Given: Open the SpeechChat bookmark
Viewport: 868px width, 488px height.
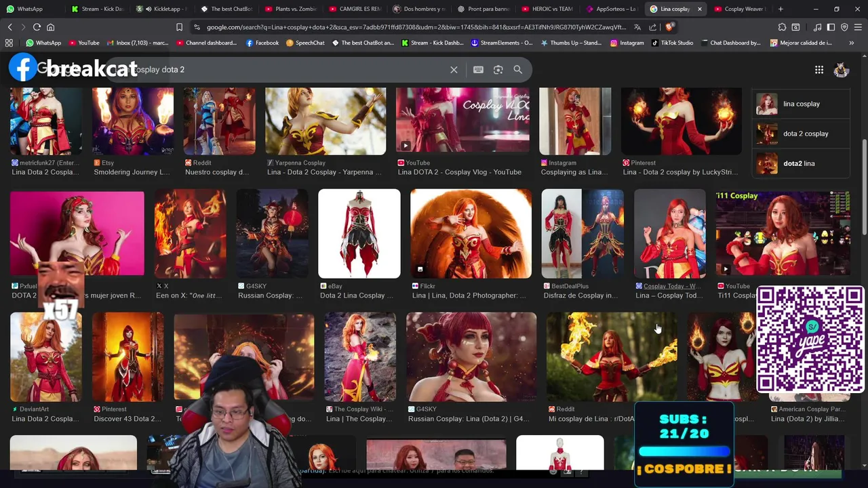Looking at the screenshot, I should [305, 43].
